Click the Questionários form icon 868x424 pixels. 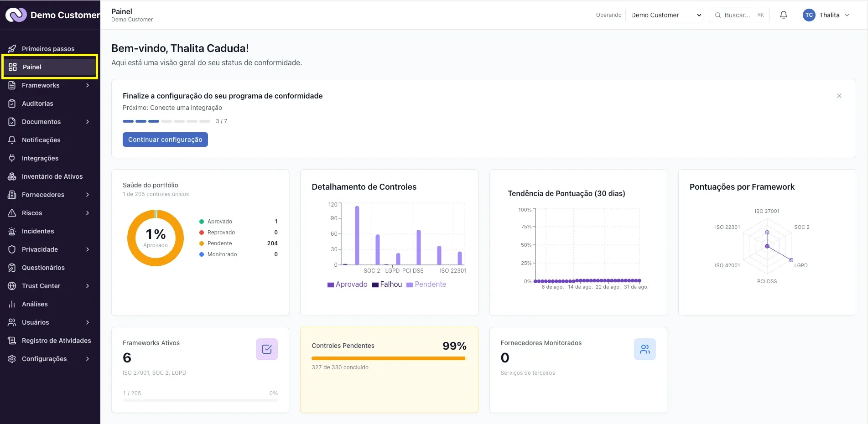pos(12,268)
